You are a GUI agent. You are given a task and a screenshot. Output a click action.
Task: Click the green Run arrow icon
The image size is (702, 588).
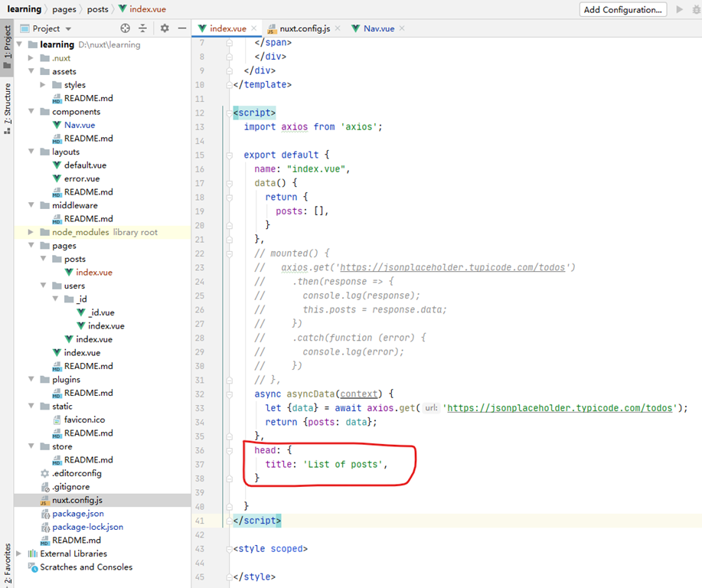click(x=679, y=9)
